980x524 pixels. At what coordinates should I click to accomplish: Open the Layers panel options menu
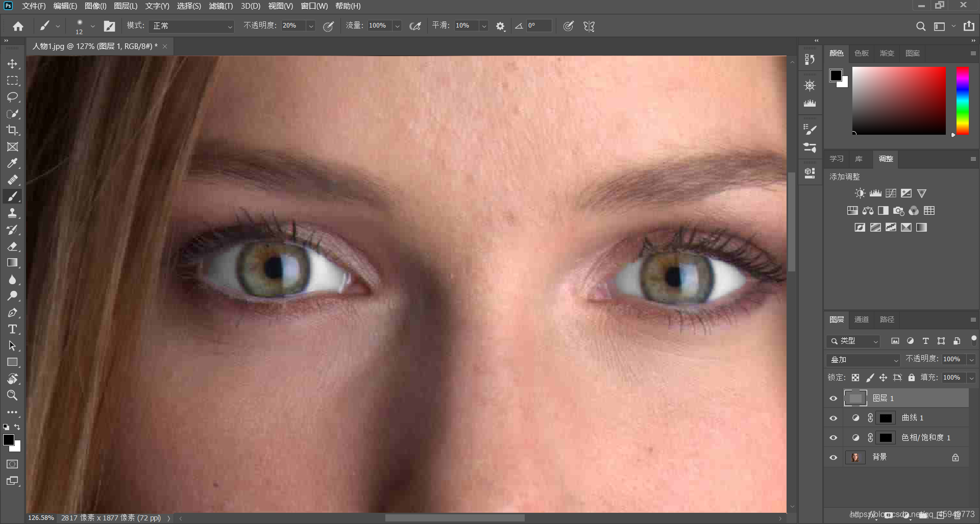pos(973,319)
